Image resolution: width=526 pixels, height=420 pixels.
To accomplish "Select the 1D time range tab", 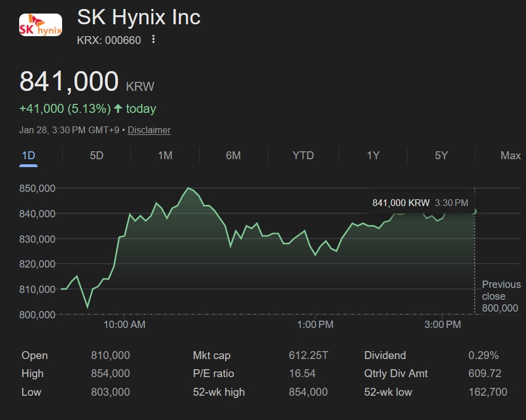I will tap(28, 155).
